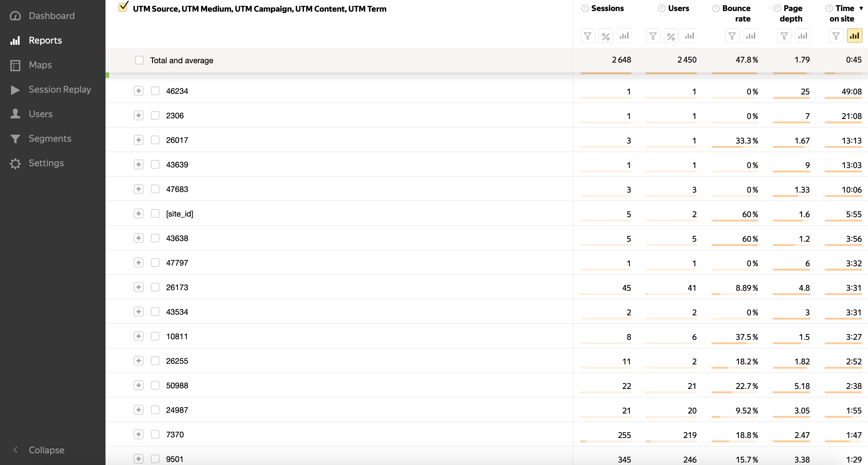Viewport: 868px width, 465px height.
Task: Click the filter icon under Time on site
Action: (x=836, y=36)
